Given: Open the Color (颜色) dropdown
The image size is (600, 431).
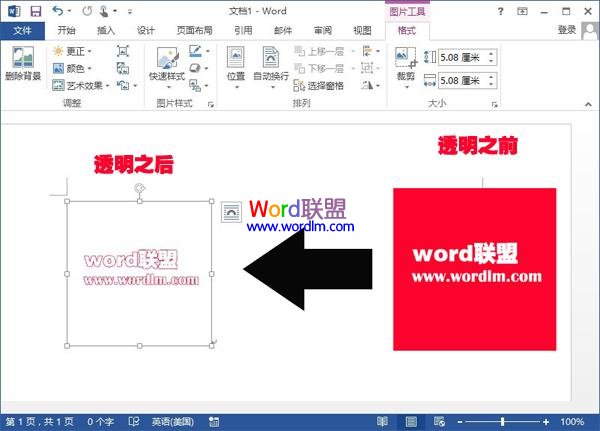Looking at the screenshot, I should pos(73,69).
